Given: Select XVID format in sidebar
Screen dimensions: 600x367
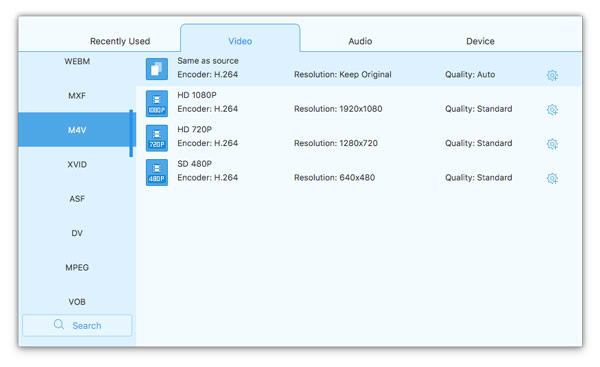Looking at the screenshot, I should 77,164.
